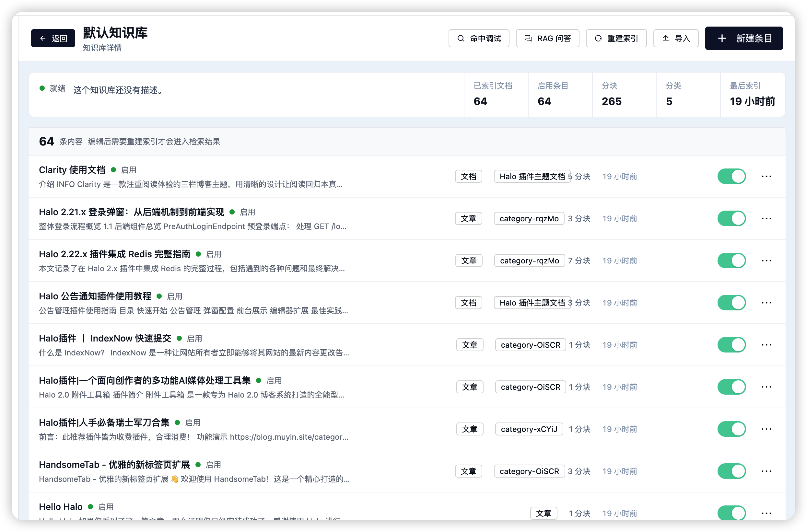Disable the HandsomeTab entry switch

click(731, 471)
